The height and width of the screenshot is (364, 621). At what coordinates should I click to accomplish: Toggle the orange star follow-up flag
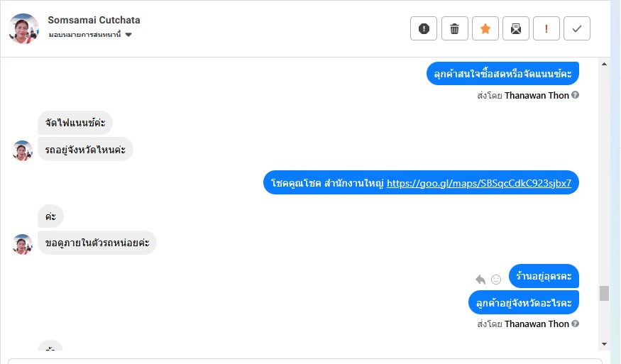[x=485, y=28]
